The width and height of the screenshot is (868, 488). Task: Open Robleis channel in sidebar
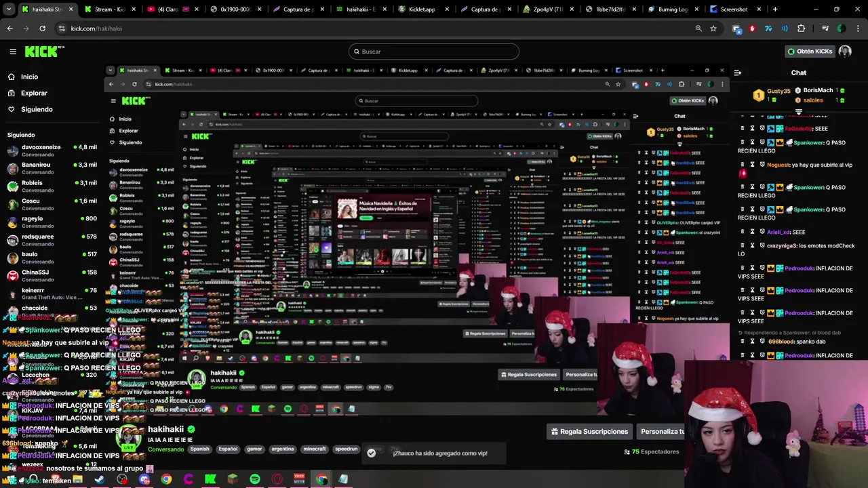[52, 186]
